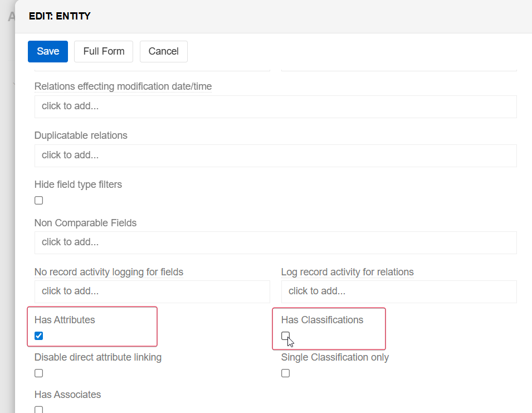
Task: Open Relations effecting modification date/time selector
Action: point(275,106)
